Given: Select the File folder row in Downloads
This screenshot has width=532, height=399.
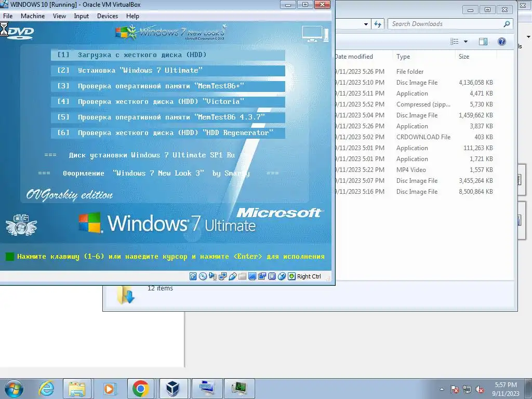Looking at the screenshot, I should pos(416,72).
